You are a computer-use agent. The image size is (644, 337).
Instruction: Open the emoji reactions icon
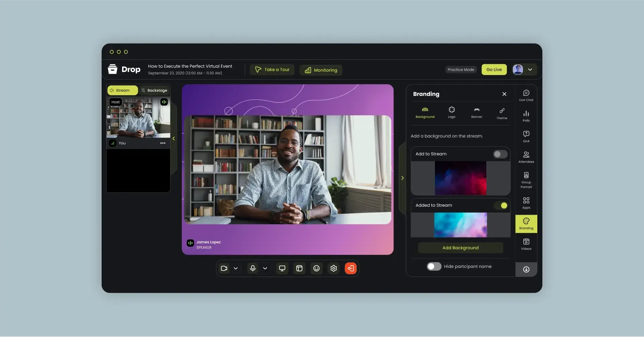316,268
